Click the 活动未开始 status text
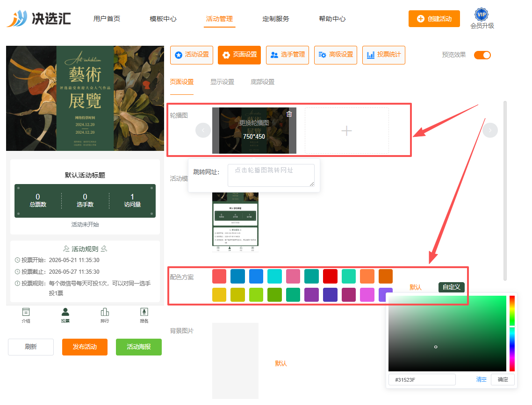This screenshot has height=405, width=532. point(85,224)
